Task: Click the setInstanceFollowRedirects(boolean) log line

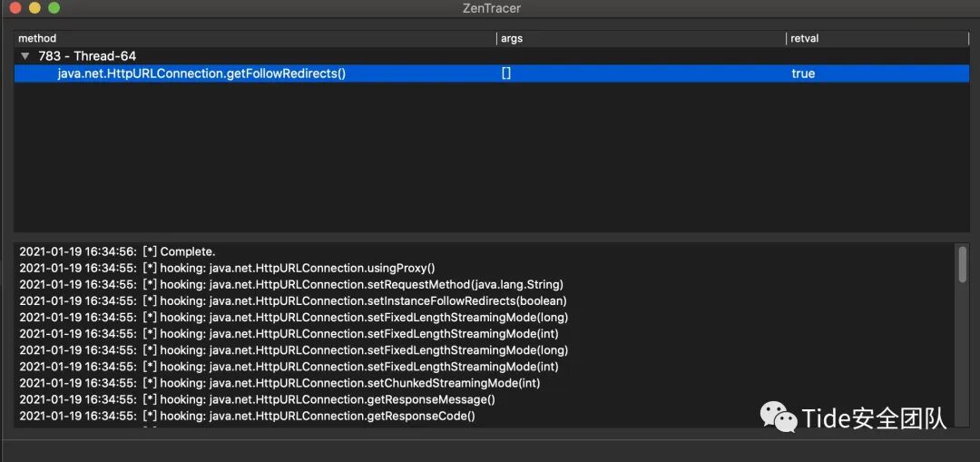Action: [293, 300]
